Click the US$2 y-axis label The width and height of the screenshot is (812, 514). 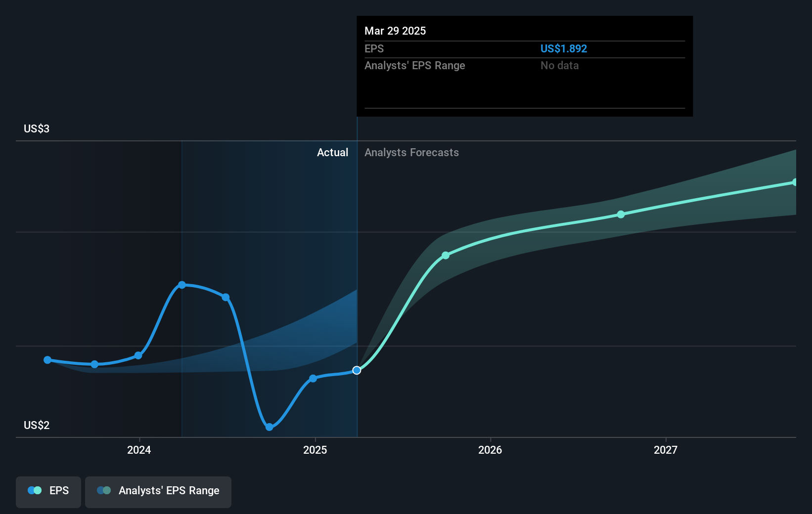pyautogui.click(x=37, y=425)
